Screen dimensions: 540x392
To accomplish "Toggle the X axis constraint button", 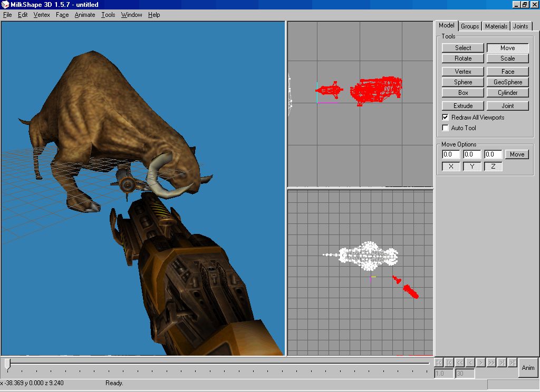I will tap(451, 166).
